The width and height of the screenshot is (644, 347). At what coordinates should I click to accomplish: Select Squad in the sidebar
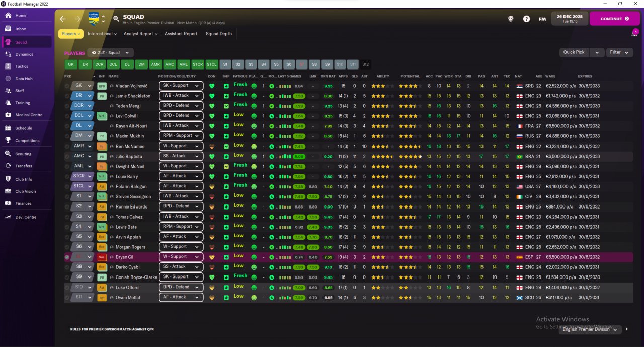point(27,42)
